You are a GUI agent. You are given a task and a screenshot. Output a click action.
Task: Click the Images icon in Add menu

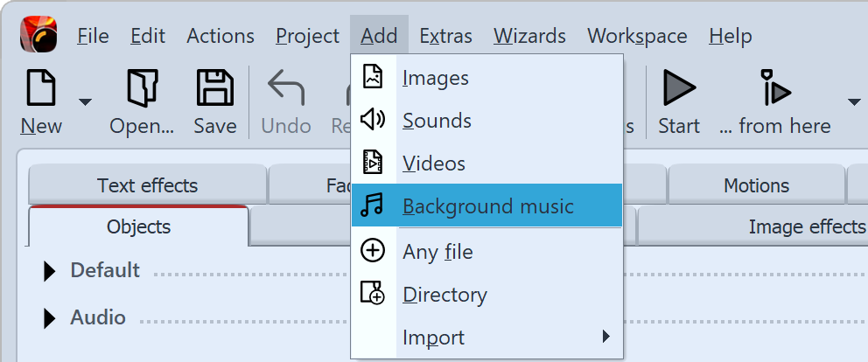click(x=373, y=77)
